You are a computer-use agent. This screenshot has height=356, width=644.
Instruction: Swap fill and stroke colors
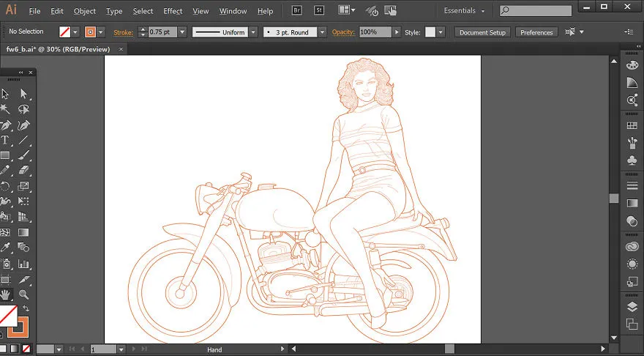[26, 308]
